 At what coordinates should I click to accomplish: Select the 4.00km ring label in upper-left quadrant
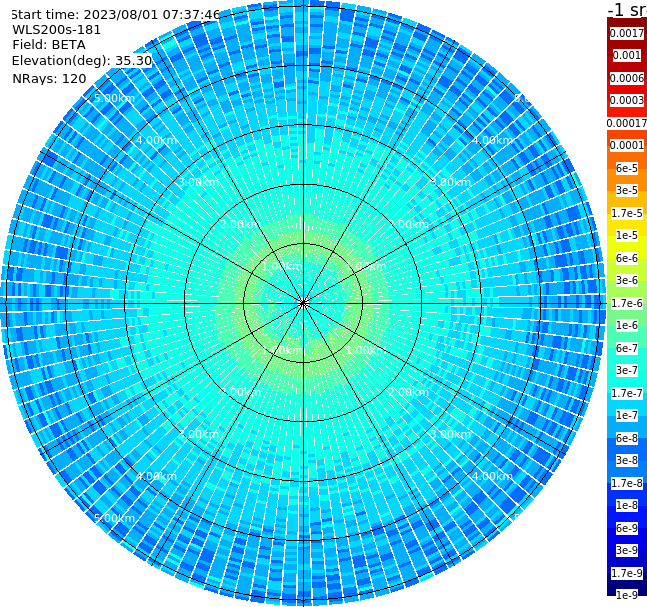tap(156, 140)
